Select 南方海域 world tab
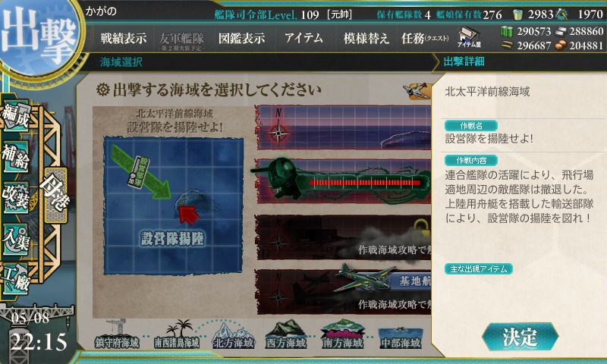The height and width of the screenshot is (364, 607). click(x=343, y=334)
